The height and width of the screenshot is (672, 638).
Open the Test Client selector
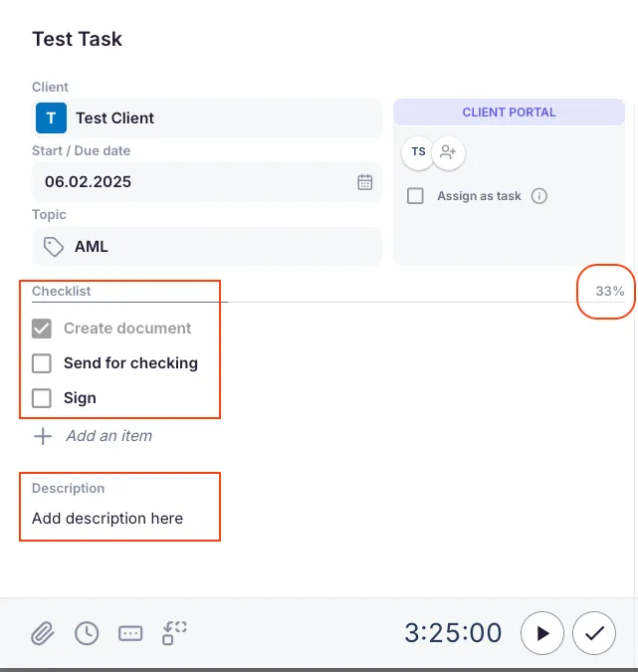(x=207, y=118)
